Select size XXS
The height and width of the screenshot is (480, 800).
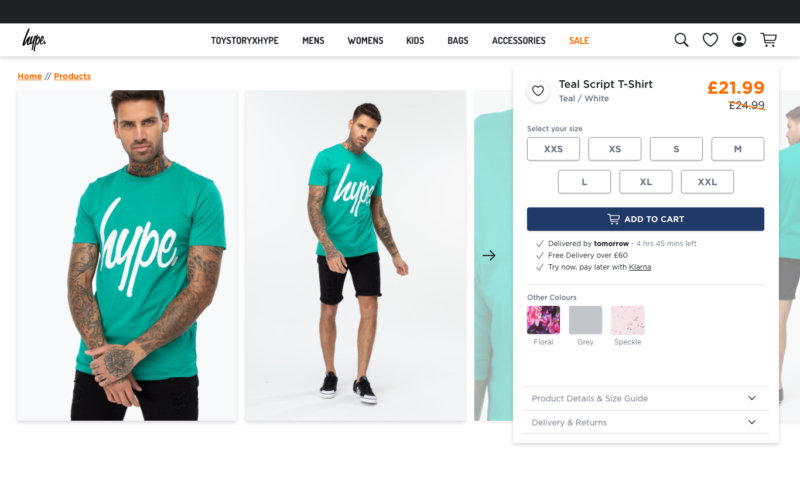[553, 149]
